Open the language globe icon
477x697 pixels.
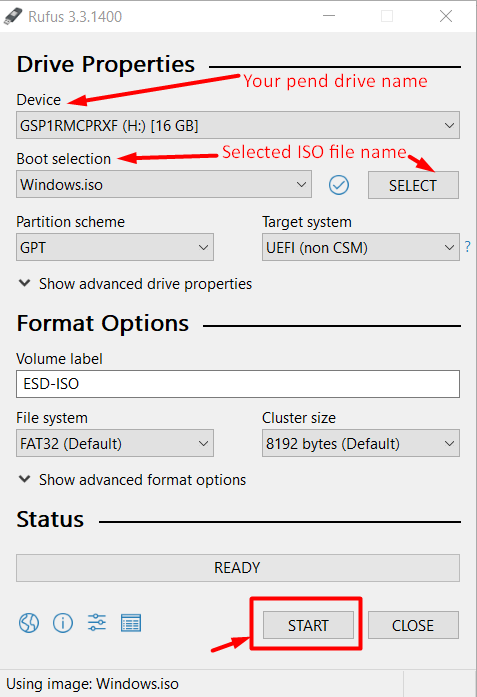(29, 623)
